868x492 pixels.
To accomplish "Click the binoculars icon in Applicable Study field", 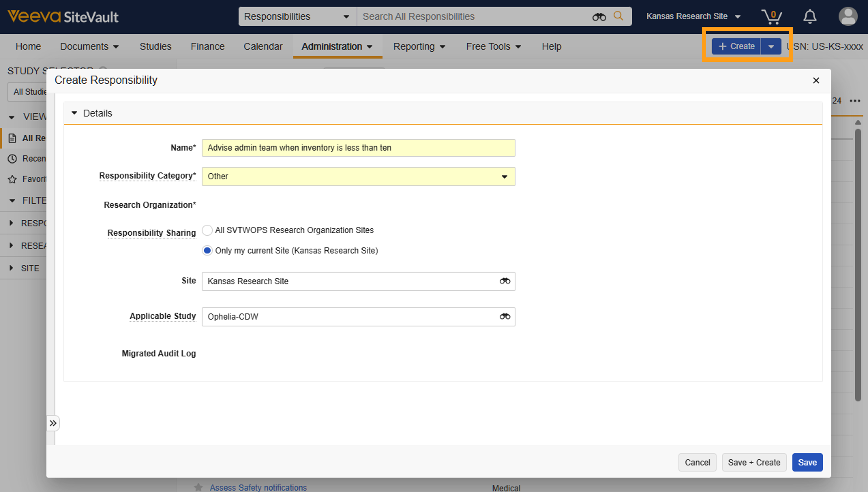I will [x=505, y=317].
